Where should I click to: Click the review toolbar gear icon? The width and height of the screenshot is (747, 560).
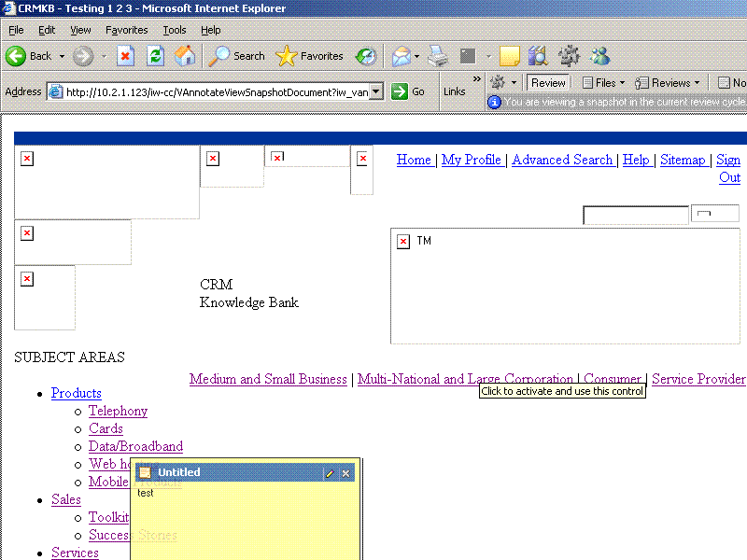tap(498, 82)
